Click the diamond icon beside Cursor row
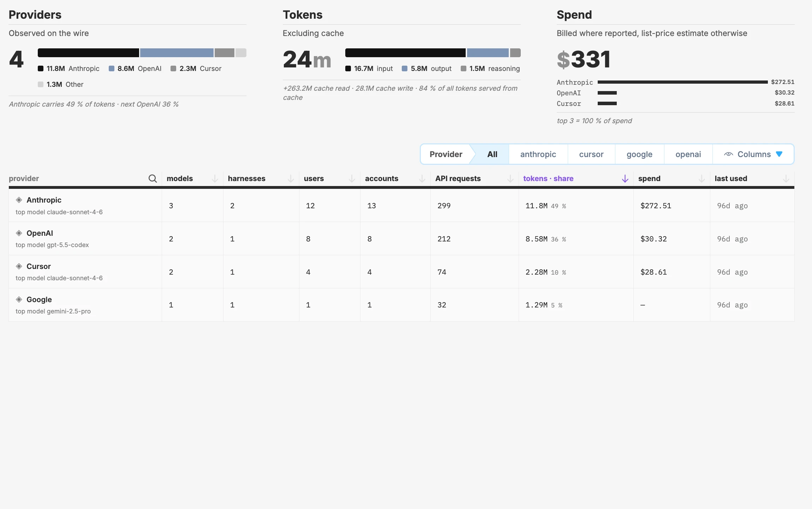812x509 pixels. (19, 267)
